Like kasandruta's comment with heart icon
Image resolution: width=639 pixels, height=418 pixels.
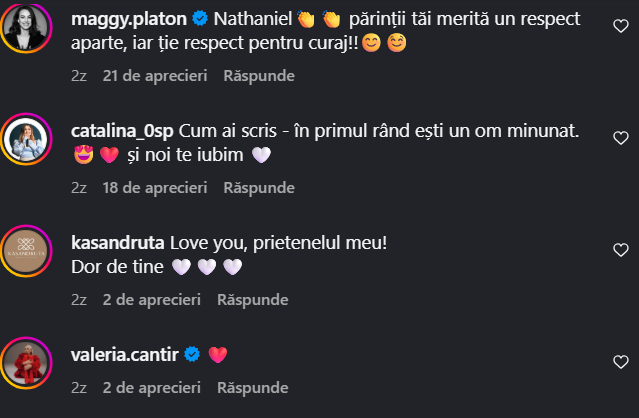pos(620,250)
